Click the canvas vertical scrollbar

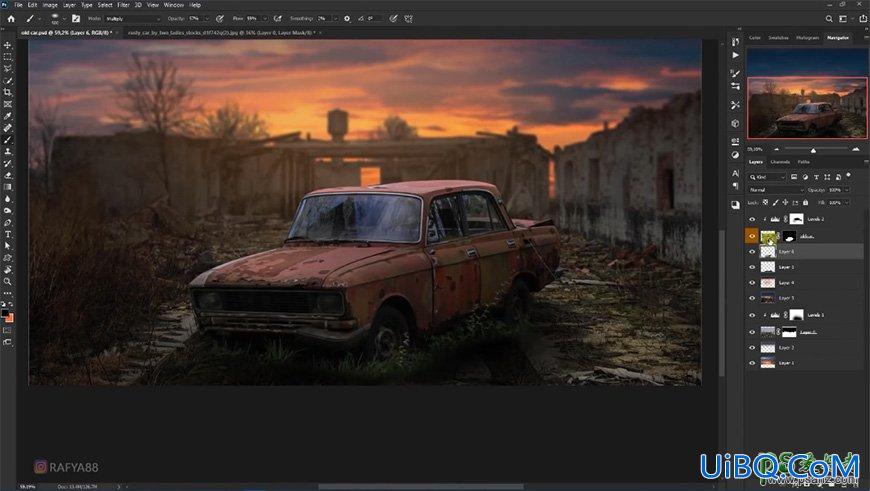[722, 303]
